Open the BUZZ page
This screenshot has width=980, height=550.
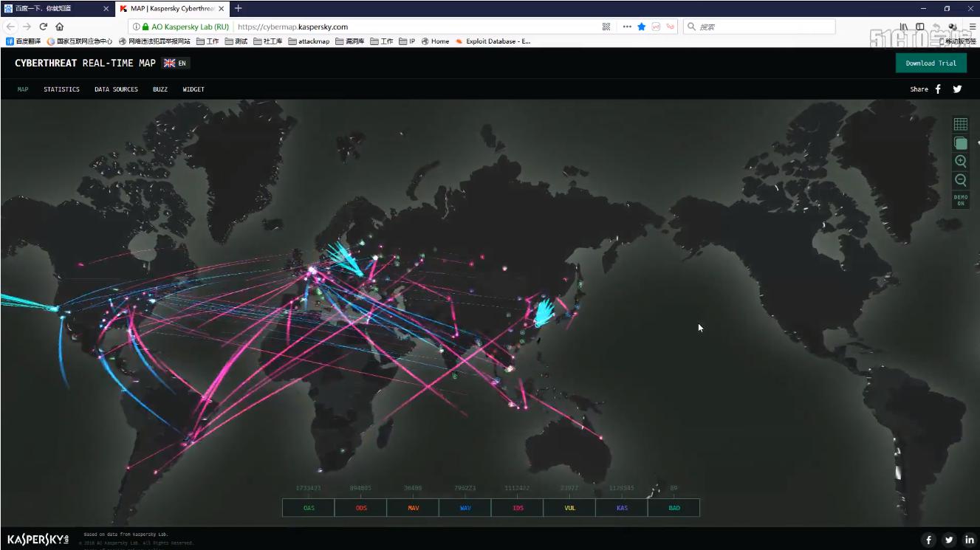(160, 89)
